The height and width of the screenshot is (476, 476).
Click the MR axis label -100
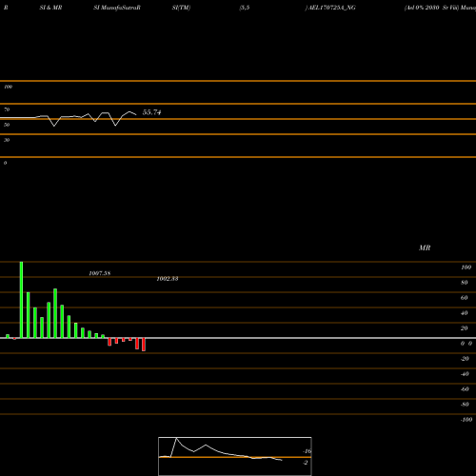point(466,420)
